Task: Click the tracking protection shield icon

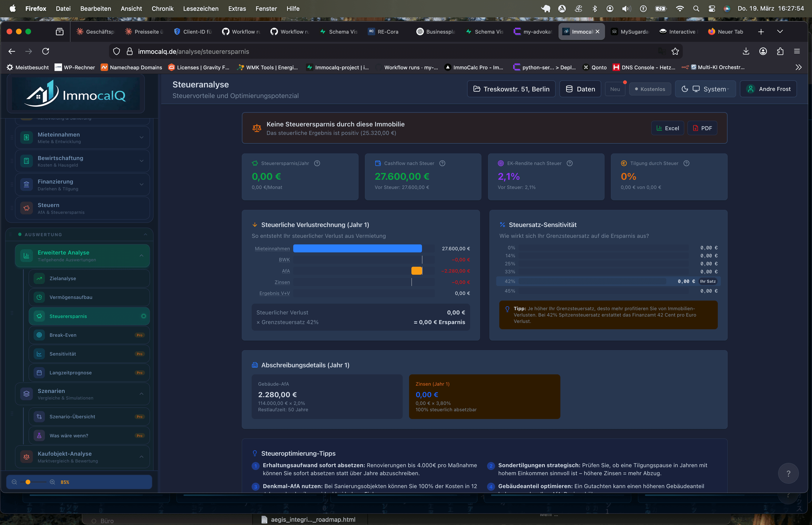Action: click(x=117, y=51)
